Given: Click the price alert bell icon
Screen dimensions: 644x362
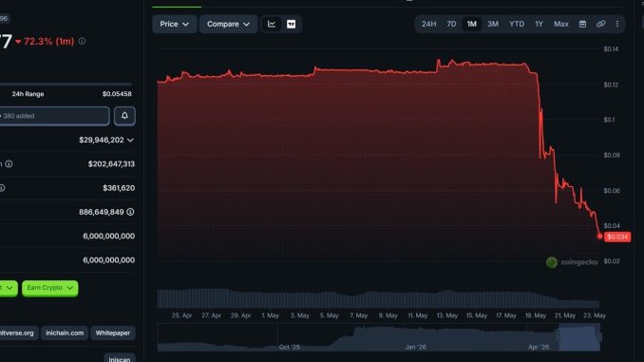Looking at the screenshot, I should coord(124,116).
